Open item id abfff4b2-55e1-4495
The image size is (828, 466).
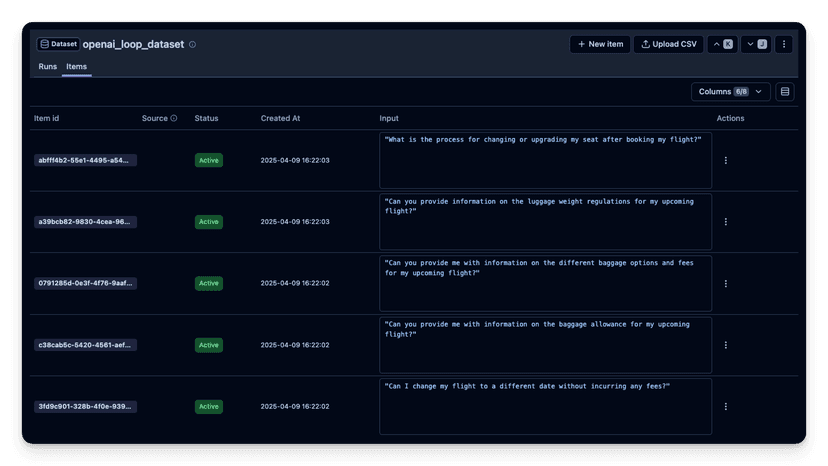pyautogui.click(x=85, y=160)
